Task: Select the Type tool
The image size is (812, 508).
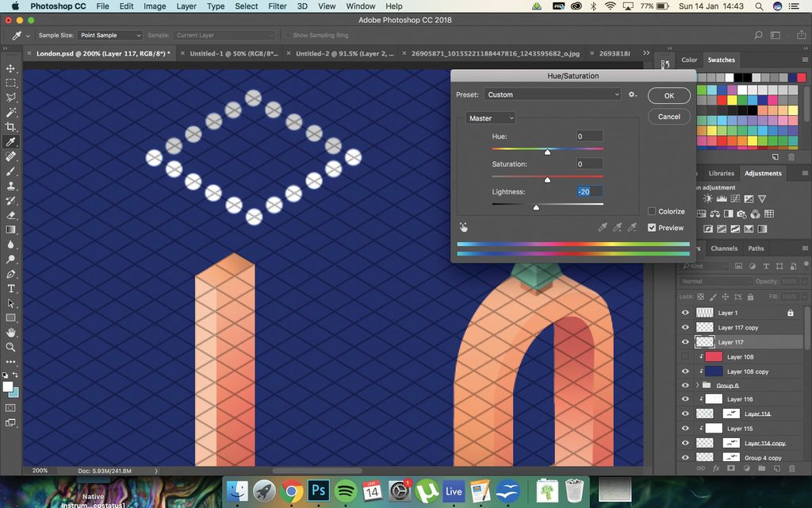Action: point(11,290)
